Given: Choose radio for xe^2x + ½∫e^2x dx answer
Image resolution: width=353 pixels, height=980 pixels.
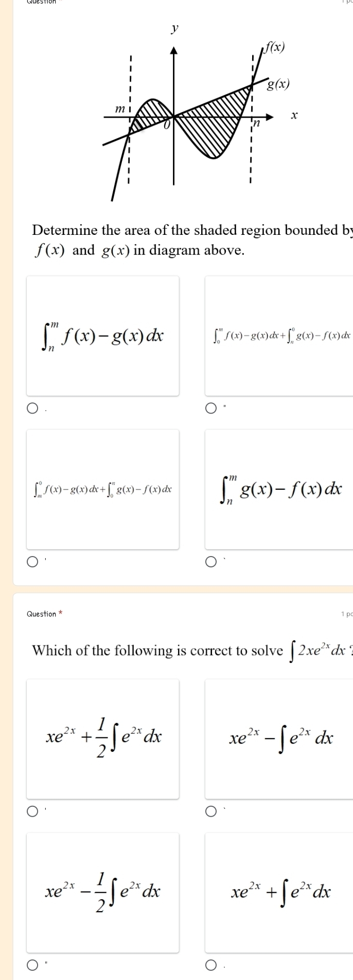Looking at the screenshot, I should tap(33, 811).
